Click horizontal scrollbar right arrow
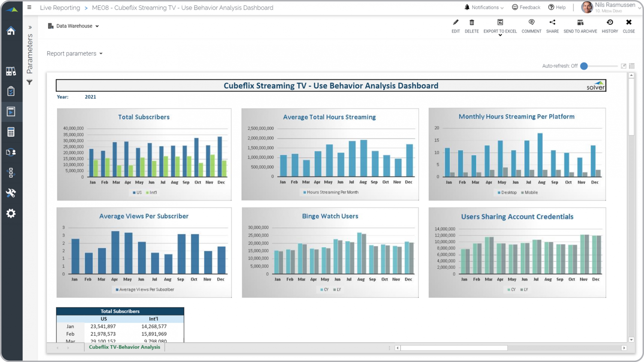The width and height of the screenshot is (644, 362). click(624, 348)
